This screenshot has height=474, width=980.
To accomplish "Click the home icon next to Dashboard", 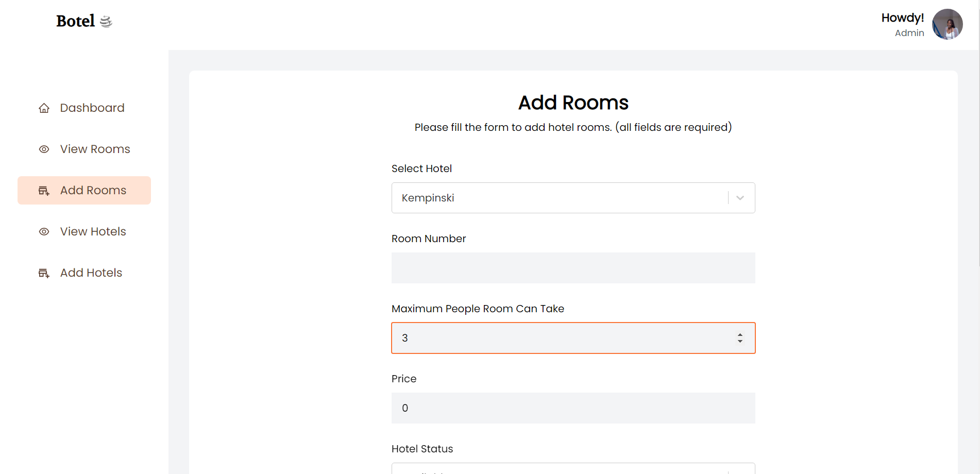I will 44,108.
